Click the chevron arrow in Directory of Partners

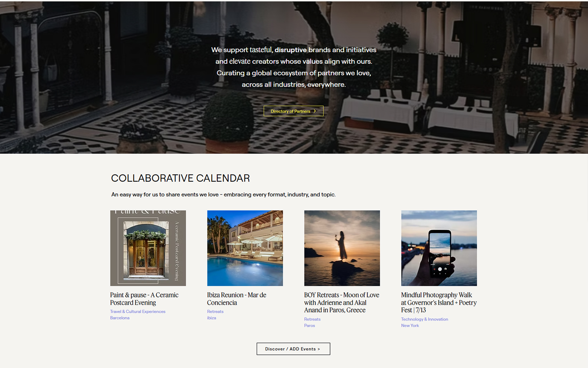click(315, 111)
